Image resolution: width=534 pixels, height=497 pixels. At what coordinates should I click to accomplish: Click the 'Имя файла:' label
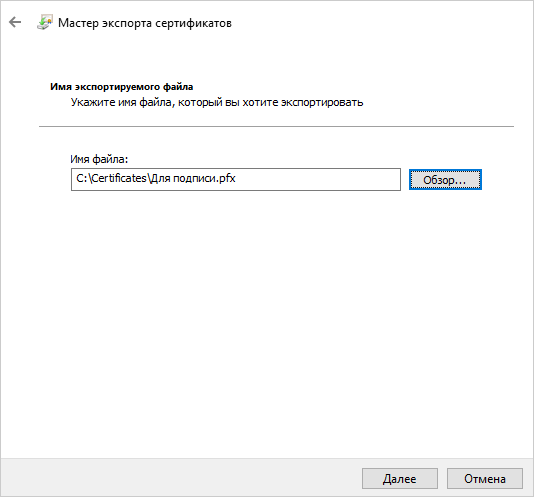99,159
